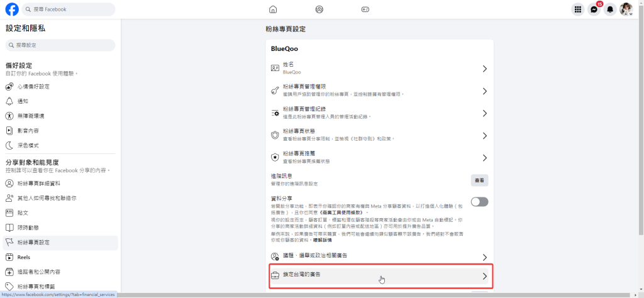Toggle the 資料分享 switch

click(x=479, y=202)
